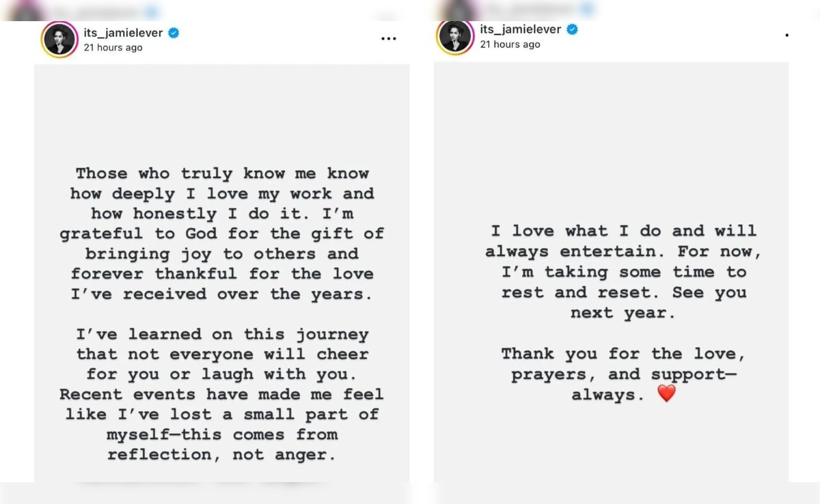Viewport: 820px width, 504px height.
Task: Open its_jamielever username link in right post
Action: pos(520,29)
